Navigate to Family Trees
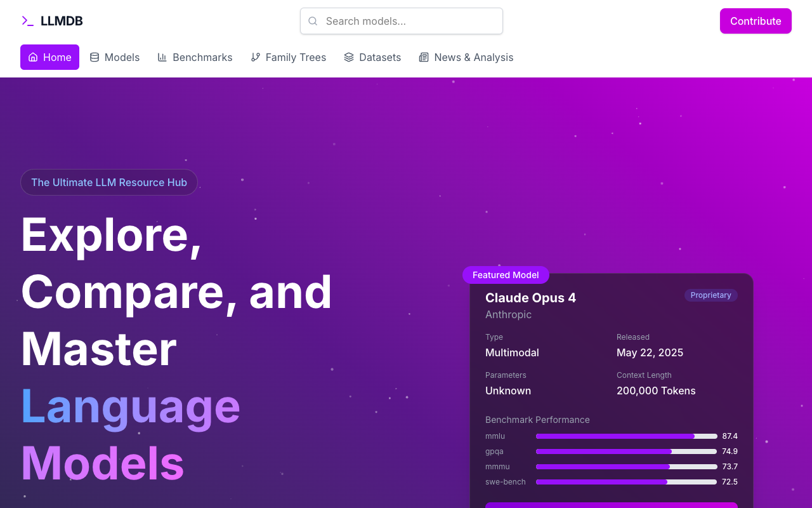Viewport: 812px width, 508px height. point(289,57)
